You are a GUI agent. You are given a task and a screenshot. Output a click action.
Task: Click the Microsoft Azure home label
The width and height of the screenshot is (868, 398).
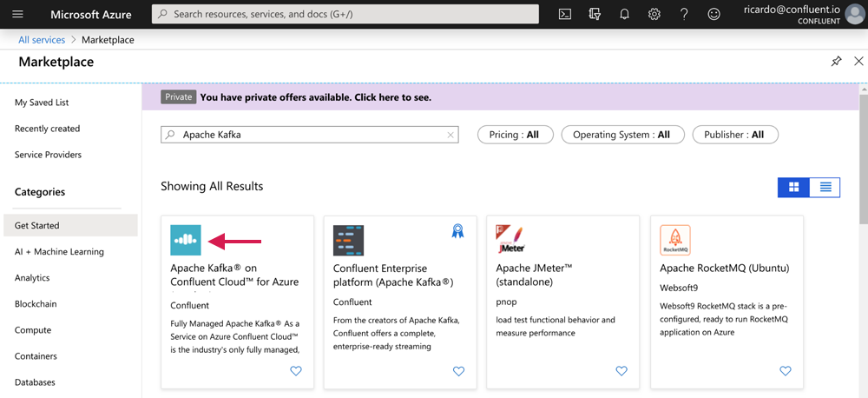[89, 15]
